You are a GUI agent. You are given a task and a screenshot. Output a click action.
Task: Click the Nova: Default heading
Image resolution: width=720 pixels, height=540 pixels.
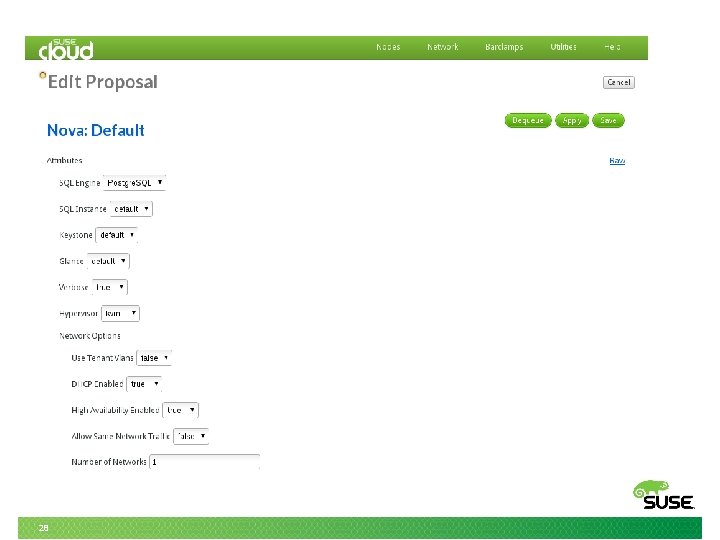pyautogui.click(x=96, y=130)
